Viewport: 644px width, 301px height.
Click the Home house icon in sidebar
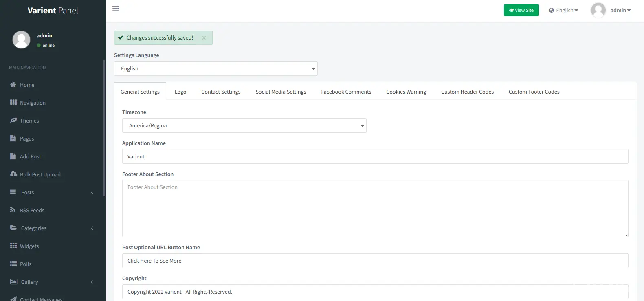point(13,85)
